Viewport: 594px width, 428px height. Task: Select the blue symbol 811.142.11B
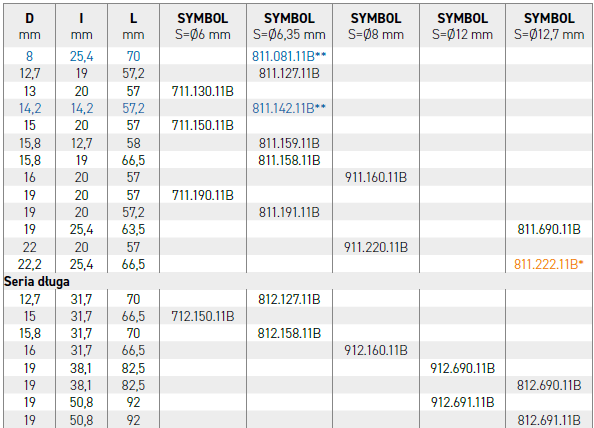289,108
